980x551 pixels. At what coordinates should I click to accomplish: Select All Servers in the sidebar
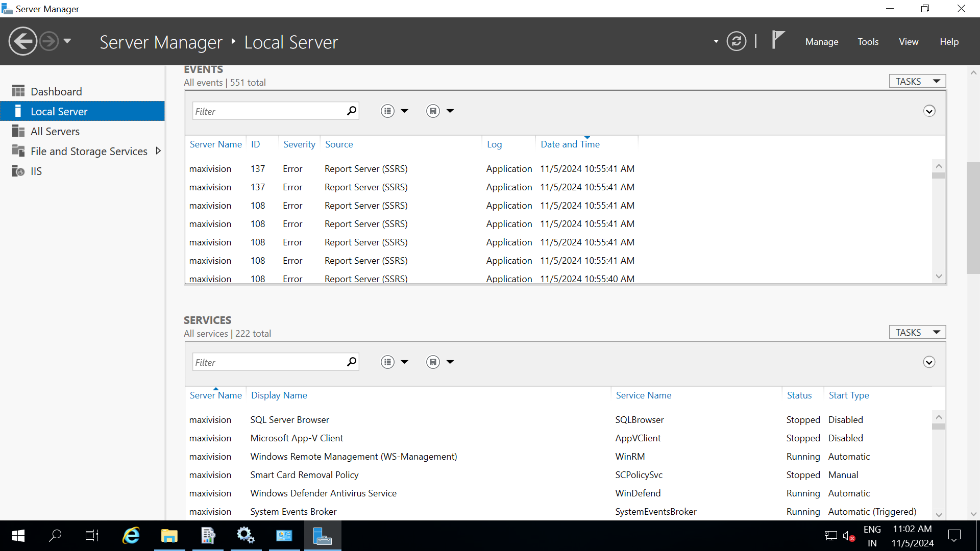tap(82, 131)
